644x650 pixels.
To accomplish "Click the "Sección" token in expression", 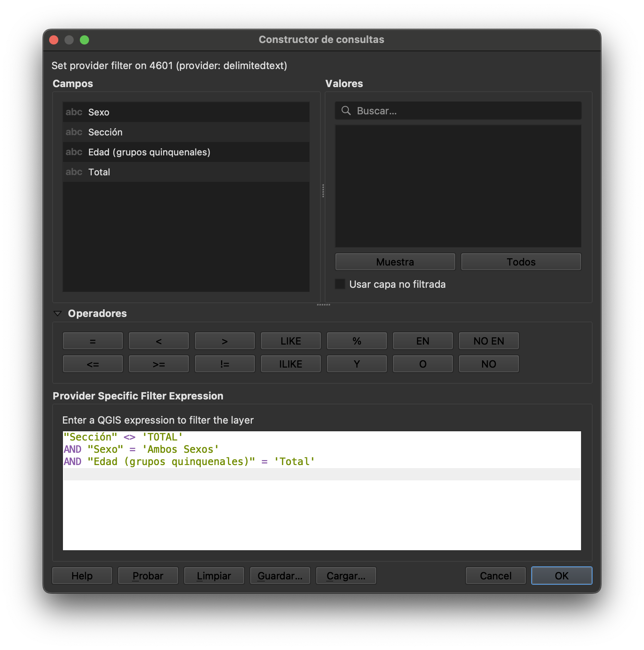I will [91, 437].
